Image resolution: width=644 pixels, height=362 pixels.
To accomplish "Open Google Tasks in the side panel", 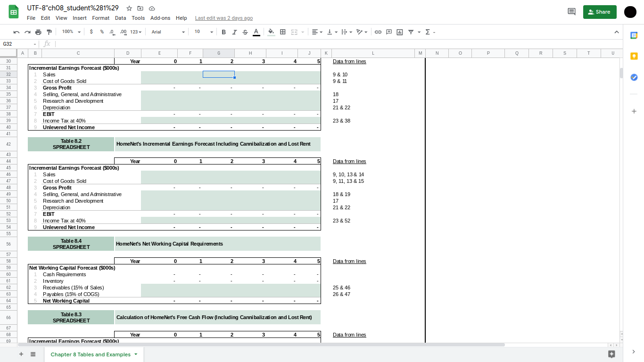I will [x=634, y=77].
